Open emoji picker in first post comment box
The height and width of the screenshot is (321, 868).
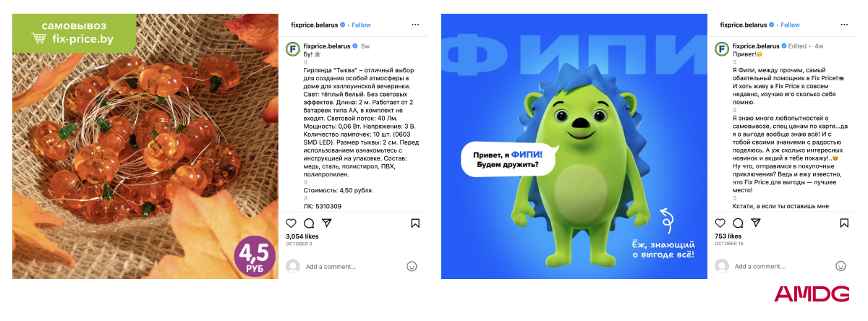[412, 266]
